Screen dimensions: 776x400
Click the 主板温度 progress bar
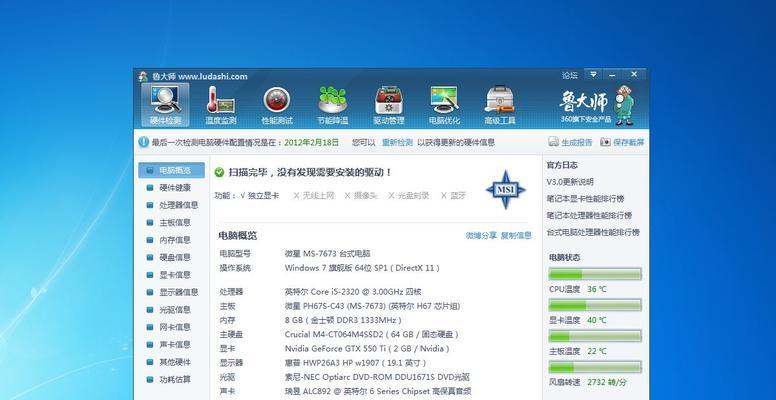[x=595, y=336]
